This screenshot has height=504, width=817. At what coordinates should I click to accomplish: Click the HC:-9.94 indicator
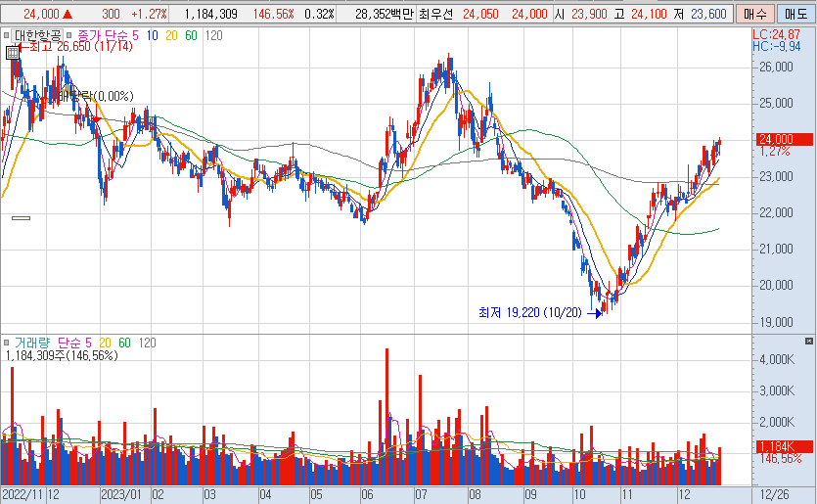(776, 46)
